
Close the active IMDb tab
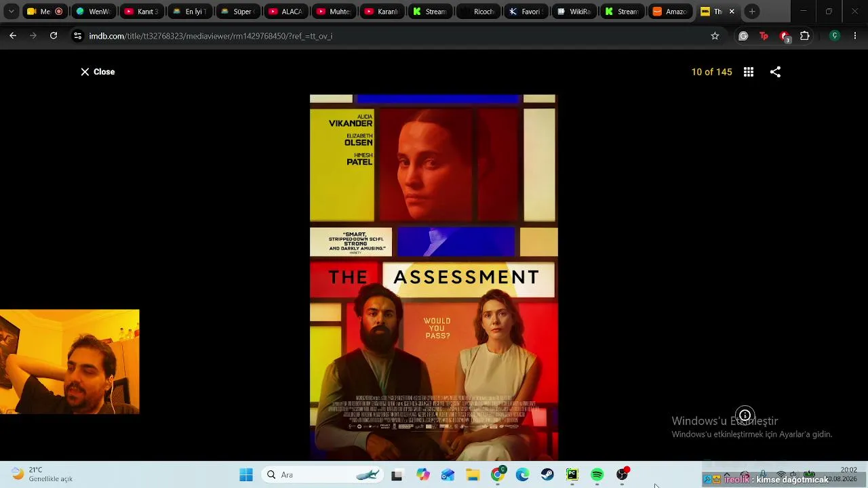tap(732, 12)
